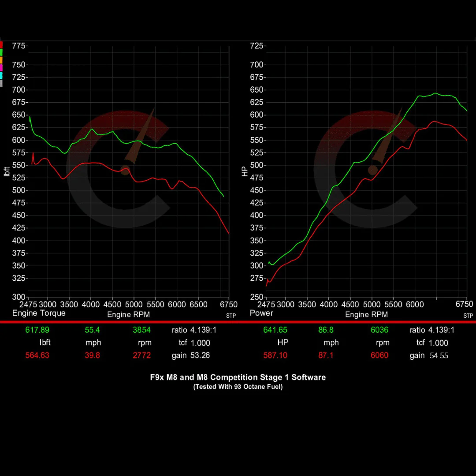Select the gray run color swatch

coord(1,83)
